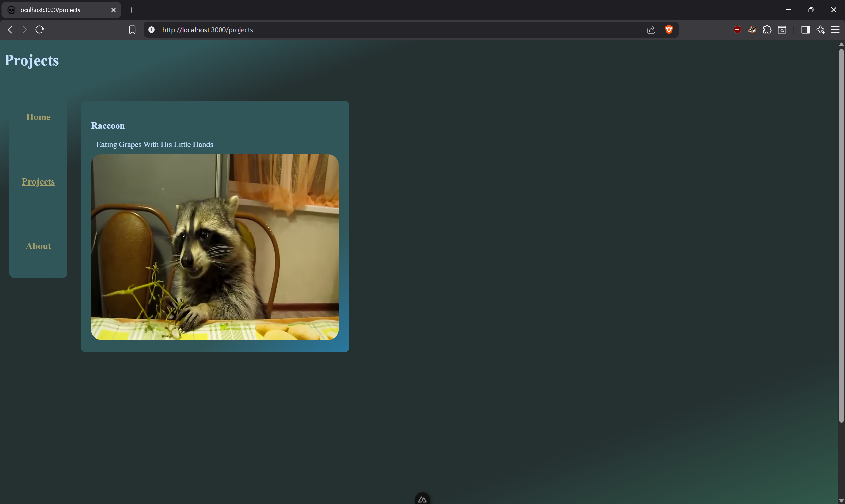Minimize the browser window
The image size is (845, 504).
(788, 10)
